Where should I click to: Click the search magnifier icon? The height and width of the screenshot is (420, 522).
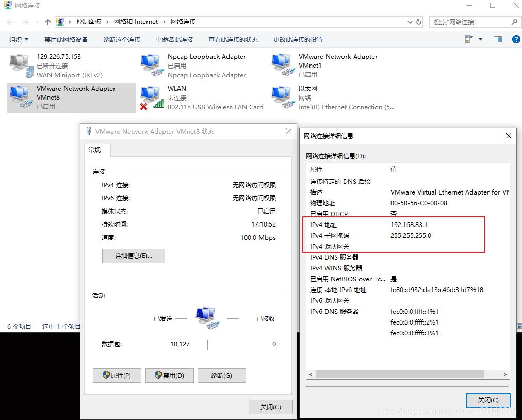(514, 22)
